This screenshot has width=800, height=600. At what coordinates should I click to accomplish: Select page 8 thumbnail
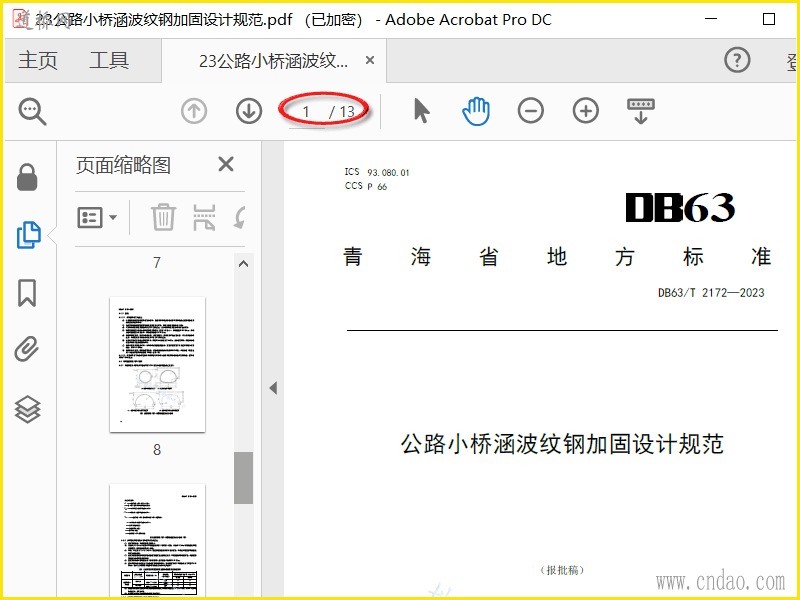(158, 364)
